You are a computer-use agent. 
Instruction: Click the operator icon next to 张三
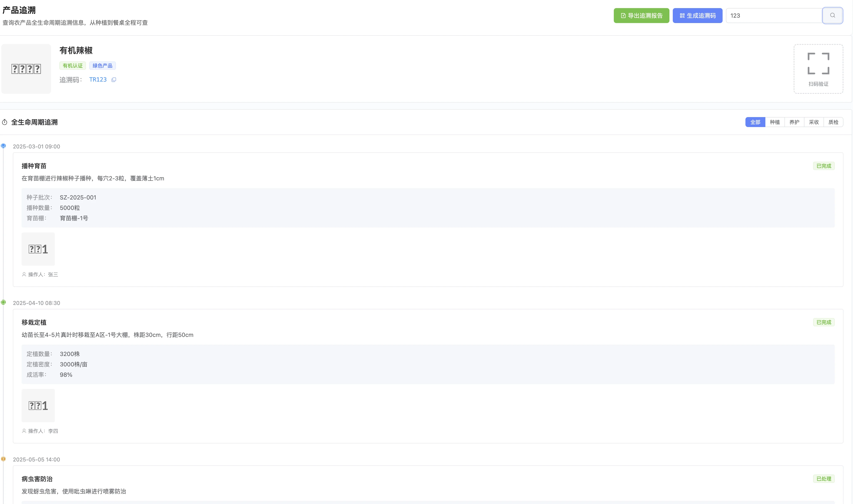(x=24, y=274)
